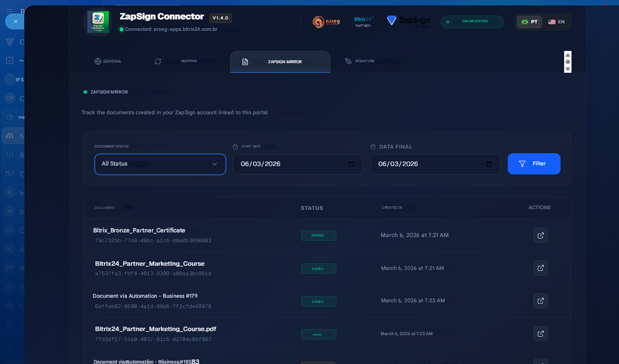The height and width of the screenshot is (364, 619).
Task: Switch language to EN
Action: tap(556, 22)
